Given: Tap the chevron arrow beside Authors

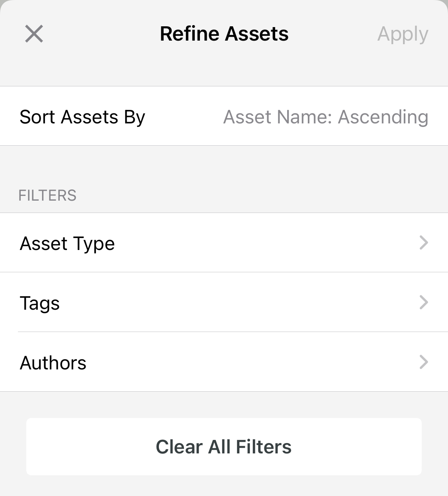Looking at the screenshot, I should [x=424, y=362].
